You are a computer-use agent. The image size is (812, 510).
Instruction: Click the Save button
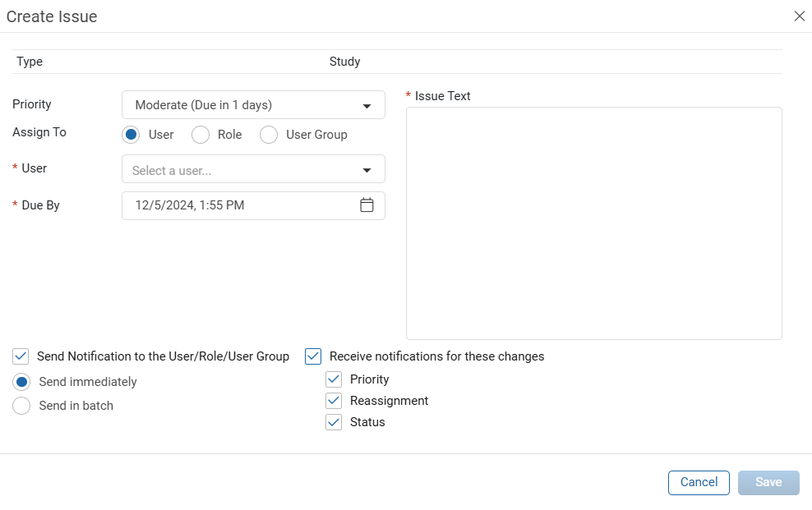coord(768,483)
